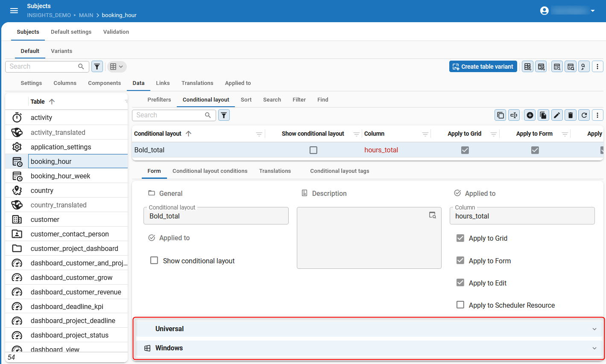The width and height of the screenshot is (606, 364).
Task: Enable the Show conditional layout checkbox in form
Action: click(154, 260)
